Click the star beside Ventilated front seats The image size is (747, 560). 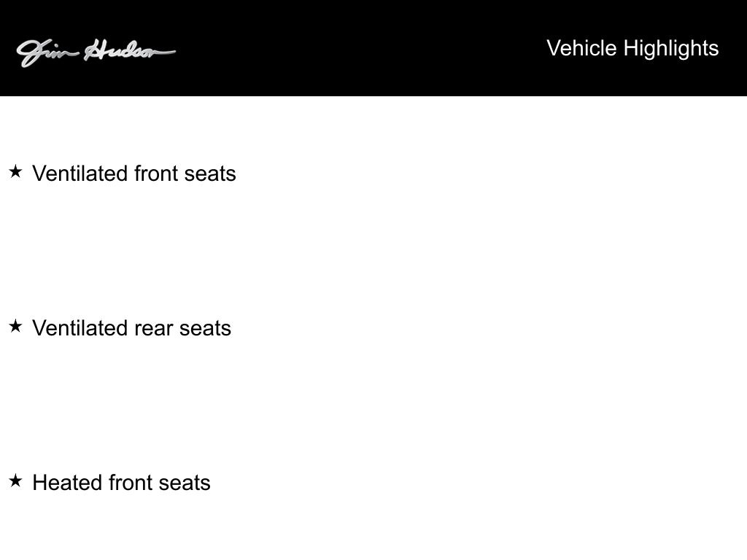pos(15,172)
